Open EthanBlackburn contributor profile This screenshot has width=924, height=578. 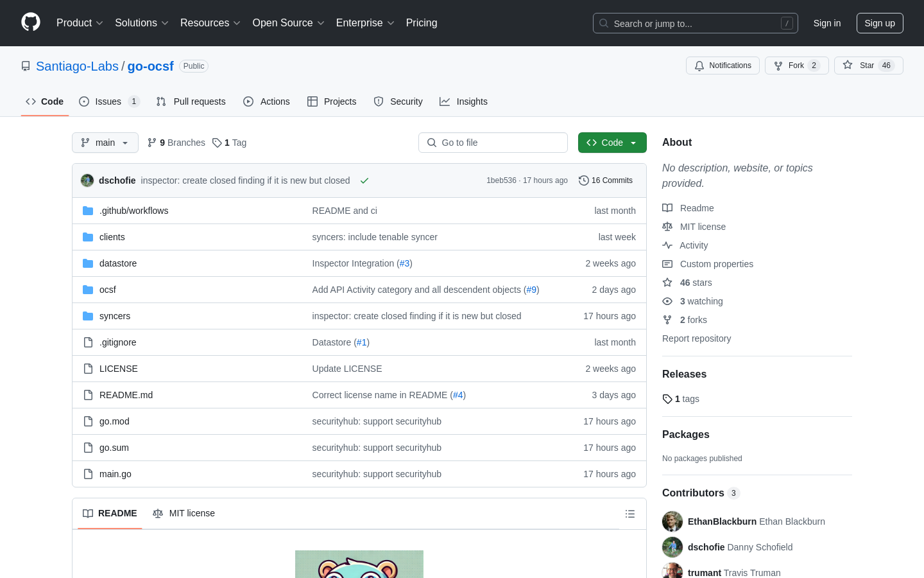(722, 521)
